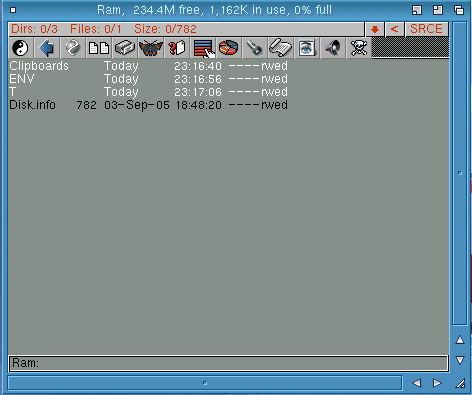Select all entries with red list icon
The height and width of the screenshot is (395, 472).
pos(203,48)
